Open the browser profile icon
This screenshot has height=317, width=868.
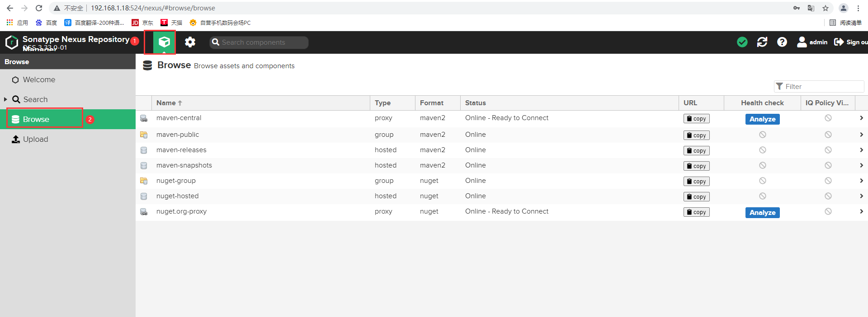click(844, 8)
